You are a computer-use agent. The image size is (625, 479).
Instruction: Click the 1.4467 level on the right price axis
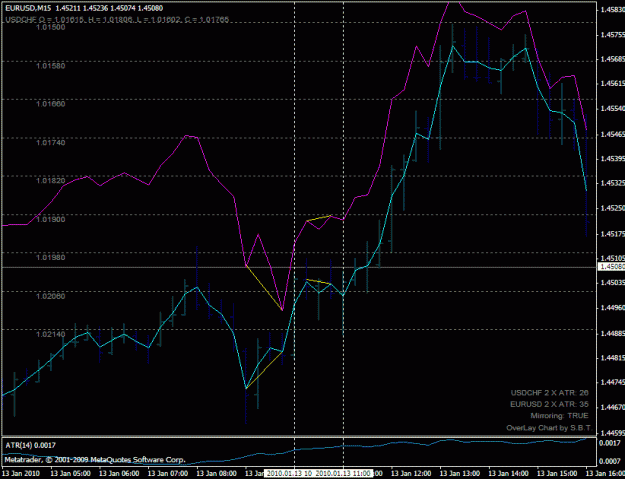(612, 408)
